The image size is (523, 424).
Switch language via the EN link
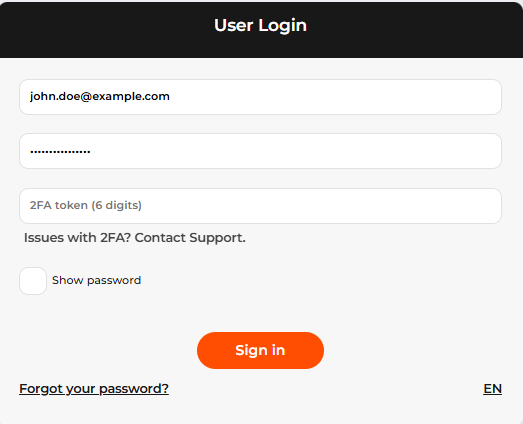[492, 389]
